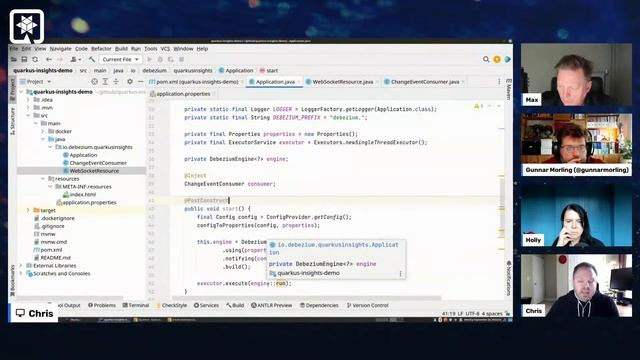The width and height of the screenshot is (640, 360).
Task: Click the Synchronize/reload toolbar icon
Action: pos(35,59)
